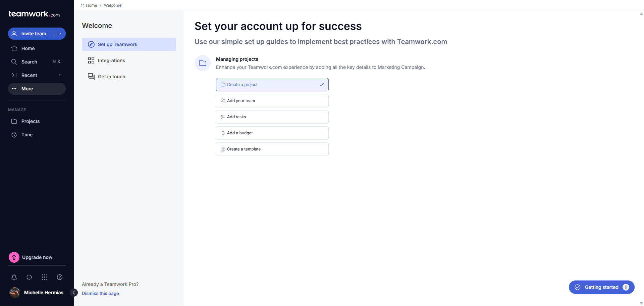Expand the Recent submenu
The width and height of the screenshot is (644, 306).
click(60, 75)
